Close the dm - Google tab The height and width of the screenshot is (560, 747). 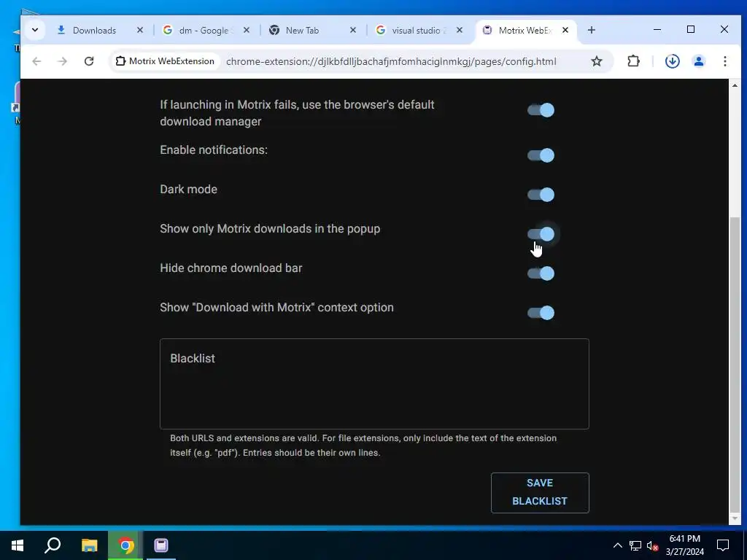247,30
